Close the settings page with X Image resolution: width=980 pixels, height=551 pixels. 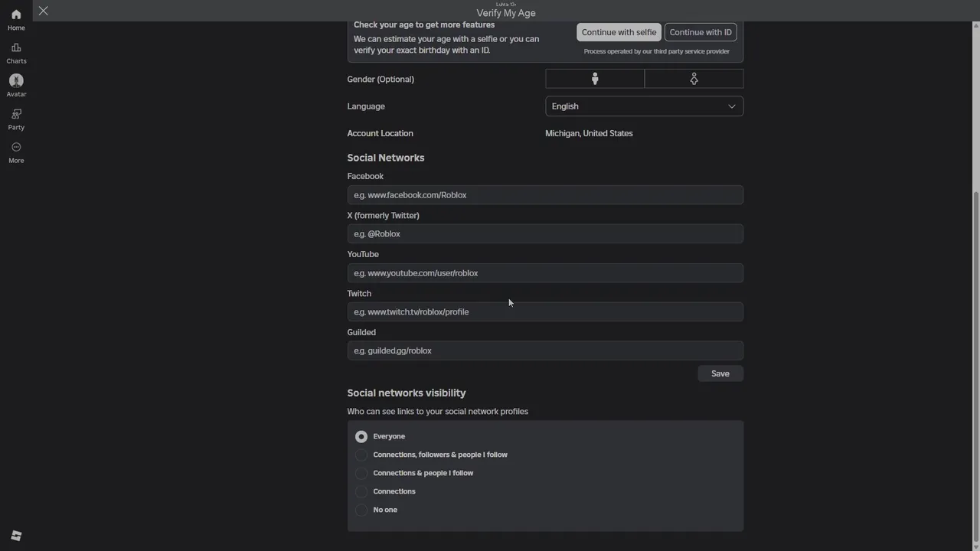pos(44,11)
